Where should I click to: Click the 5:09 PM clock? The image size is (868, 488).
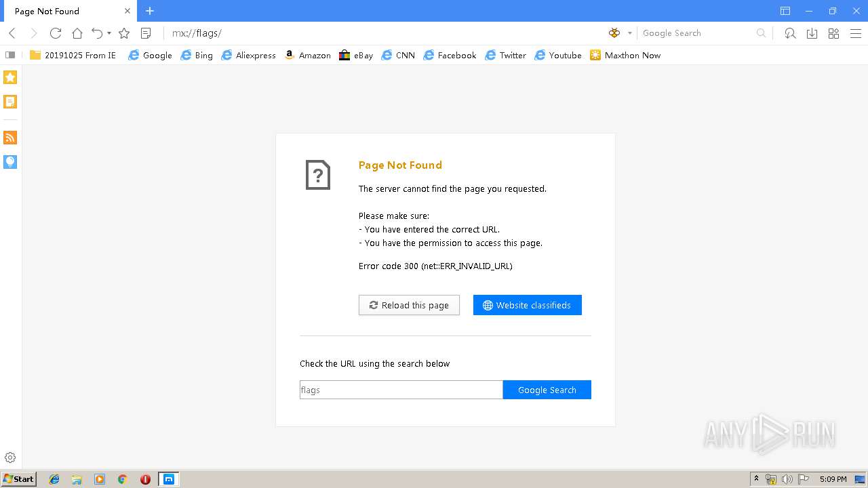tap(833, 479)
